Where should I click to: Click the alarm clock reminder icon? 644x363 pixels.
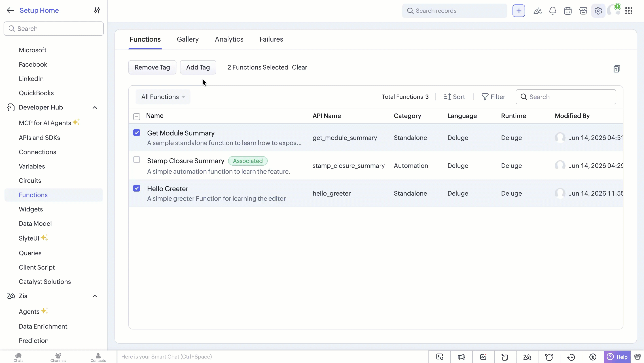[x=549, y=357]
